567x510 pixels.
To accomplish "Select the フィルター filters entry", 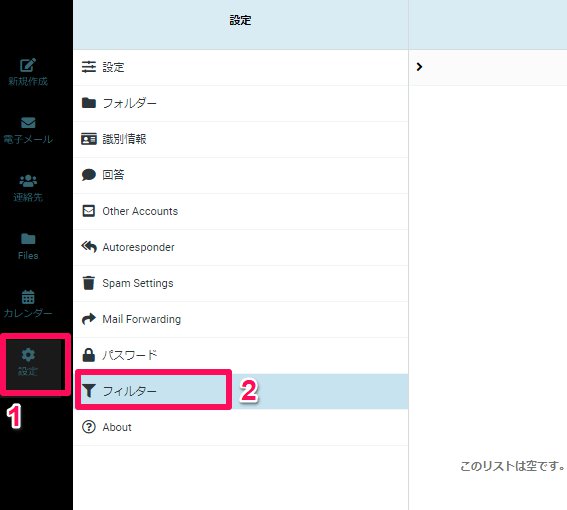I will click(x=241, y=391).
